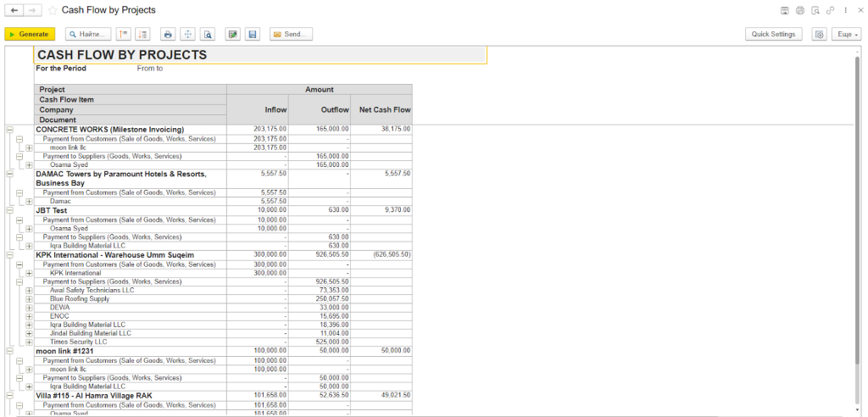Viewport: 868px width, 417px height.
Task: Click the save report floppy disk icon
Action: [x=252, y=34]
